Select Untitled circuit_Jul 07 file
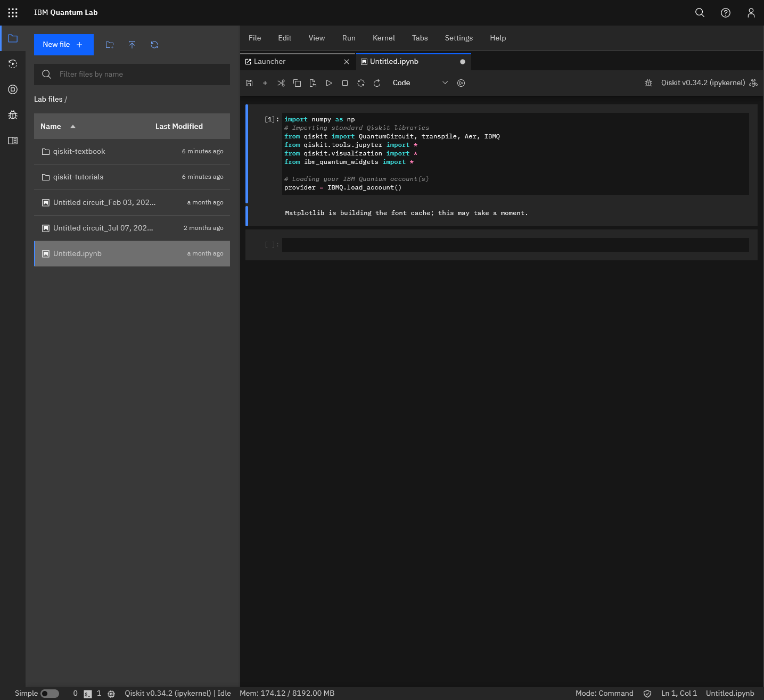The width and height of the screenshot is (764, 700). (132, 228)
